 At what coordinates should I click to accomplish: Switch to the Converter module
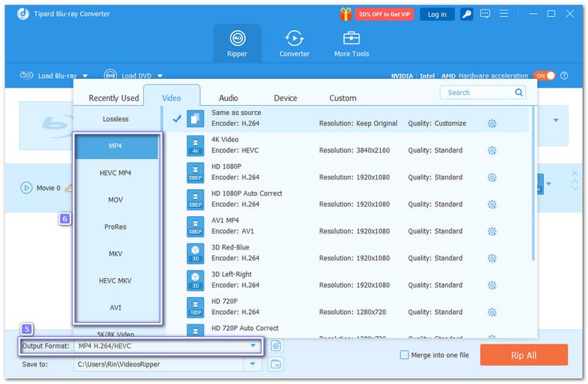[x=295, y=43]
